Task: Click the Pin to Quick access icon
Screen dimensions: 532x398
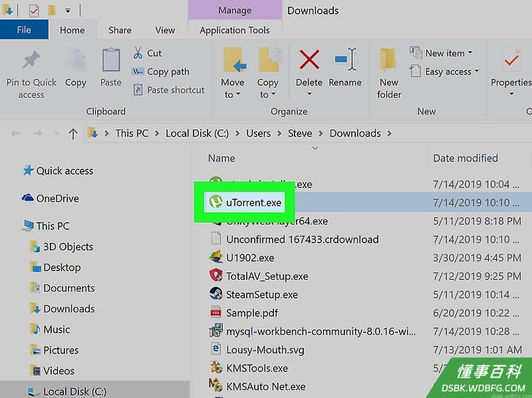Action: [31, 61]
